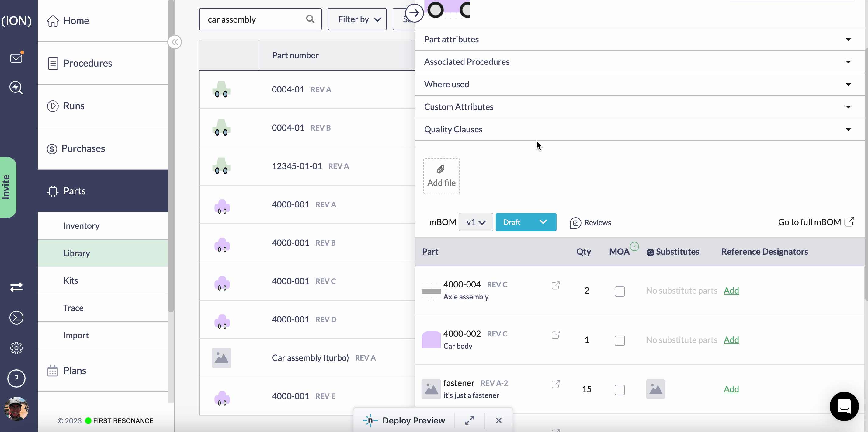
Task: Add substitute for 4000-002 Car body
Action: (731, 340)
